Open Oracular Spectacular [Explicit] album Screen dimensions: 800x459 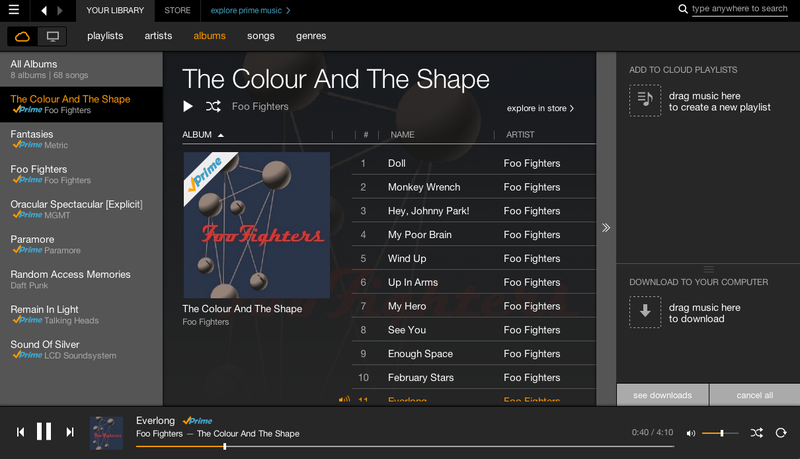81,209
